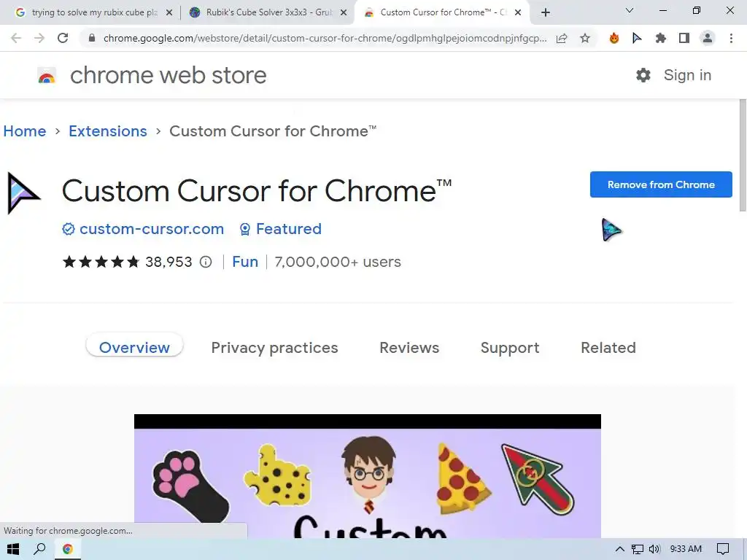
Task: Show rating info via the info icon
Action: (x=205, y=262)
